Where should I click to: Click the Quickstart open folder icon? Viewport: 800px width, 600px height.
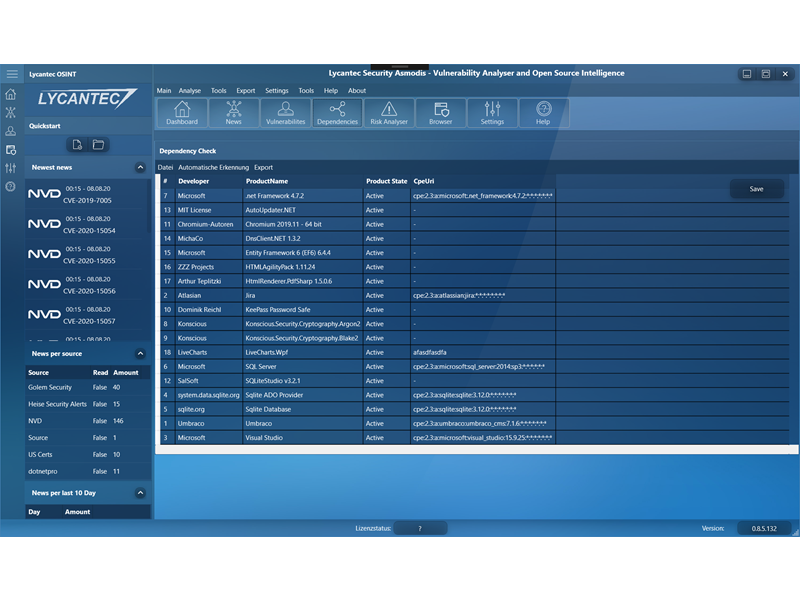(98, 145)
